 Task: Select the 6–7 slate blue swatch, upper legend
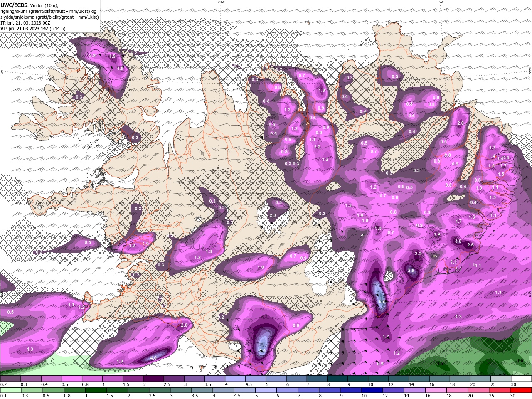[296, 379]
